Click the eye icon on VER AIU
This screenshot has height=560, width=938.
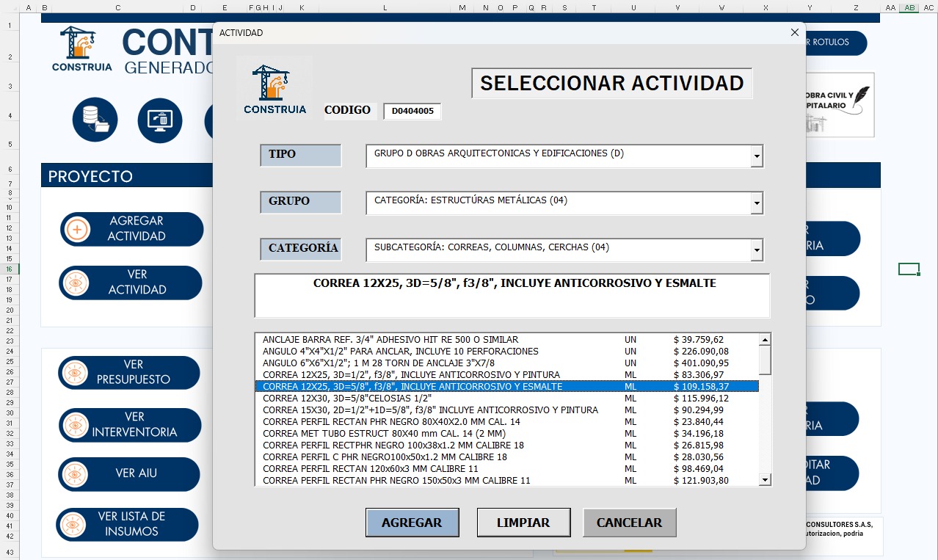(73, 474)
